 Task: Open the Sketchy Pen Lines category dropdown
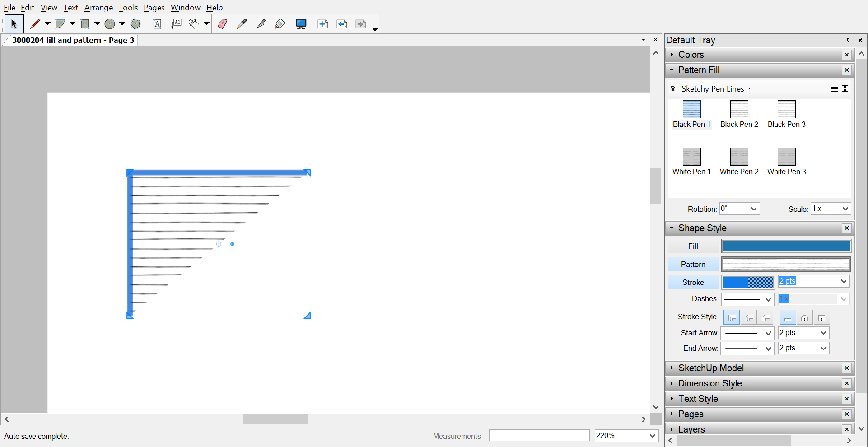[749, 88]
